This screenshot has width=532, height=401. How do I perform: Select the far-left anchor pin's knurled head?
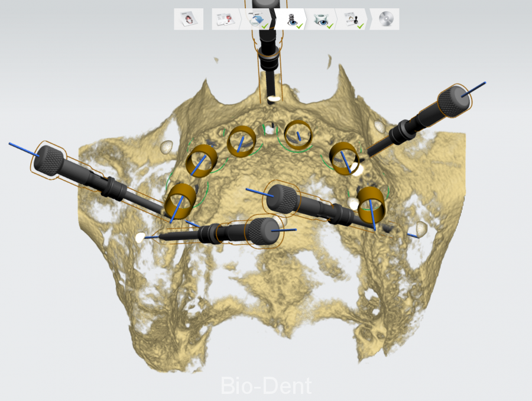point(51,159)
